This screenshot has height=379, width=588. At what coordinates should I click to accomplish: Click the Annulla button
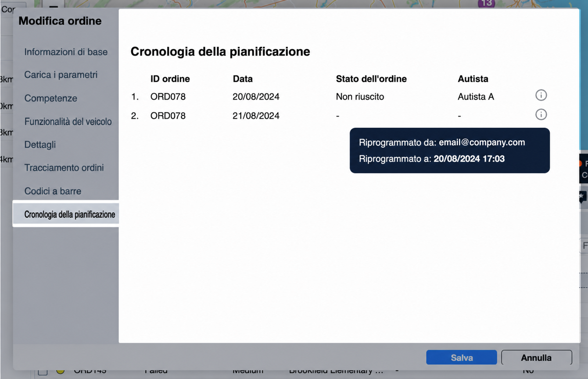point(537,357)
